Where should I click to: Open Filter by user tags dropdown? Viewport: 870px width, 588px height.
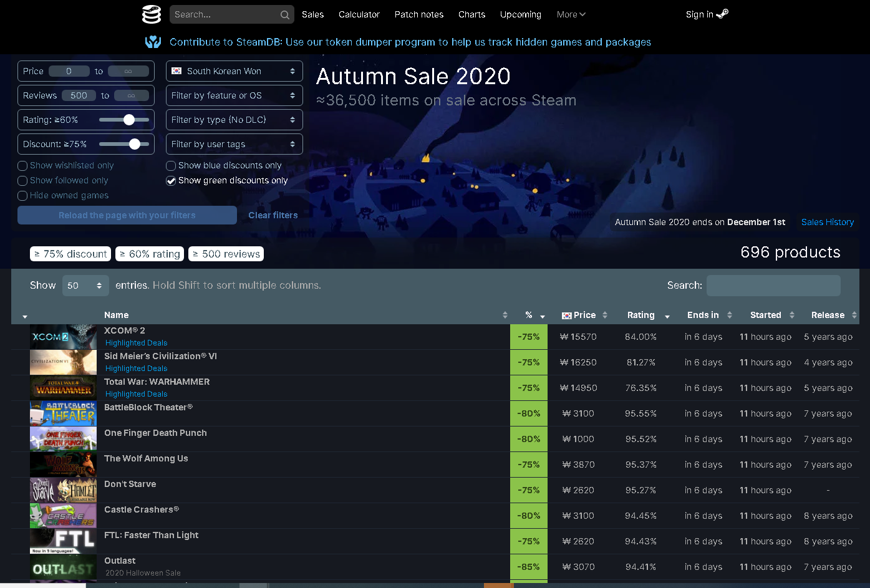pyautogui.click(x=234, y=144)
